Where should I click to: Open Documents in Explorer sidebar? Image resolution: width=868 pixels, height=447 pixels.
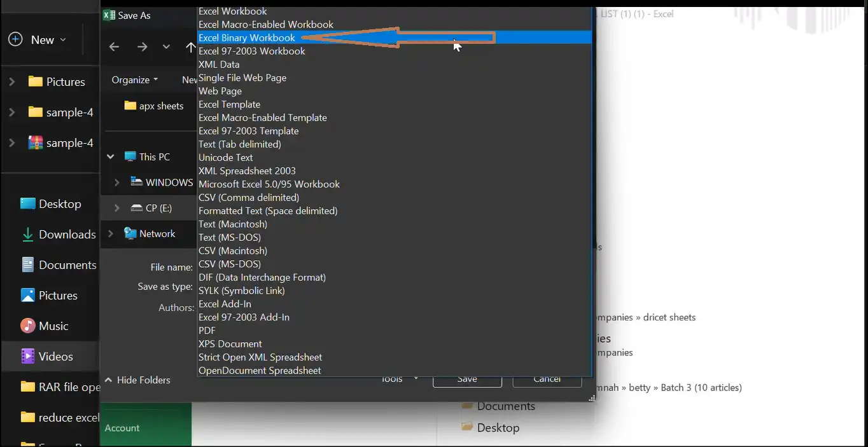pyautogui.click(x=59, y=265)
